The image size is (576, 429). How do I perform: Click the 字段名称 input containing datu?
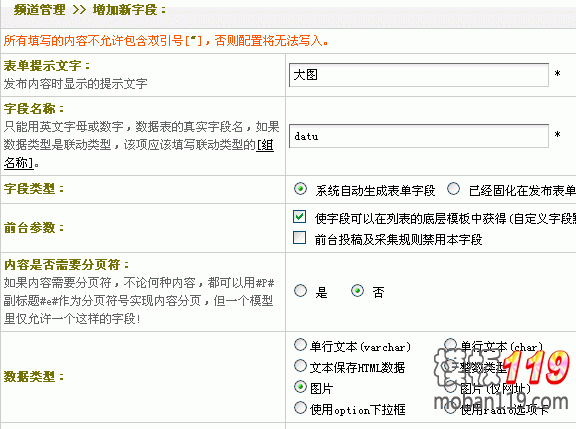point(419,136)
